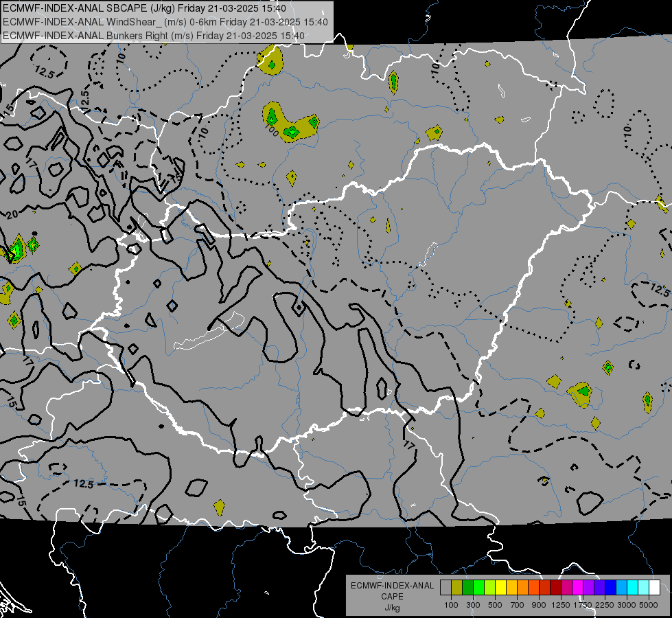Select the pure blue legend swatch
The width and height of the screenshot is (672, 618).
(611, 588)
